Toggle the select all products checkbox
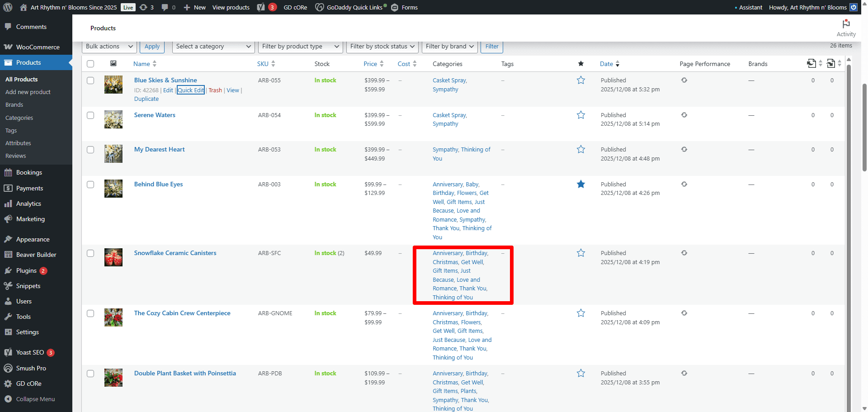The height and width of the screenshot is (412, 868). pos(90,64)
